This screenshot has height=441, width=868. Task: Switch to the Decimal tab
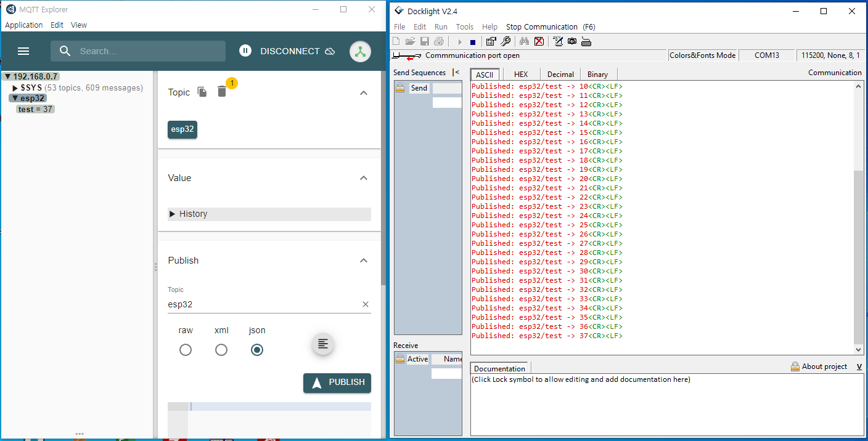coord(560,74)
